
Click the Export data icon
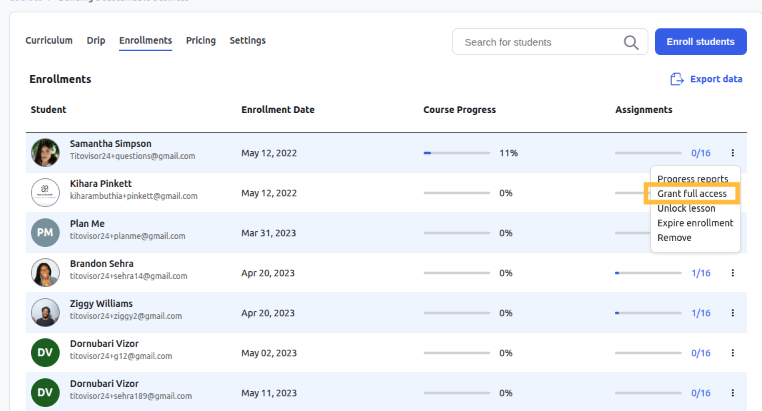point(676,79)
